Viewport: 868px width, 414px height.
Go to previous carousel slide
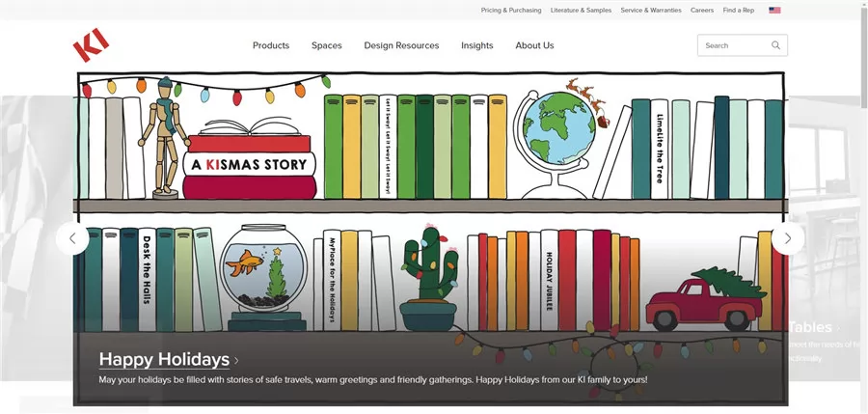pyautogui.click(x=72, y=239)
